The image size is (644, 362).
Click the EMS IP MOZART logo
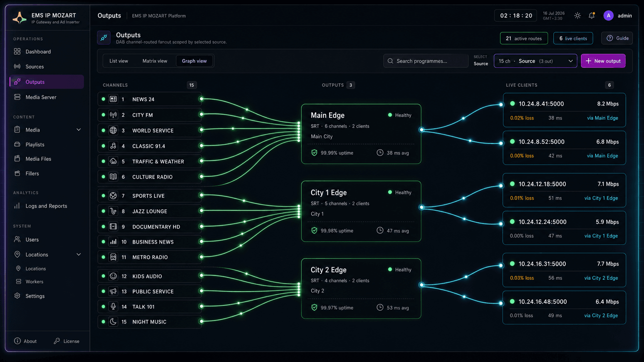tap(19, 18)
